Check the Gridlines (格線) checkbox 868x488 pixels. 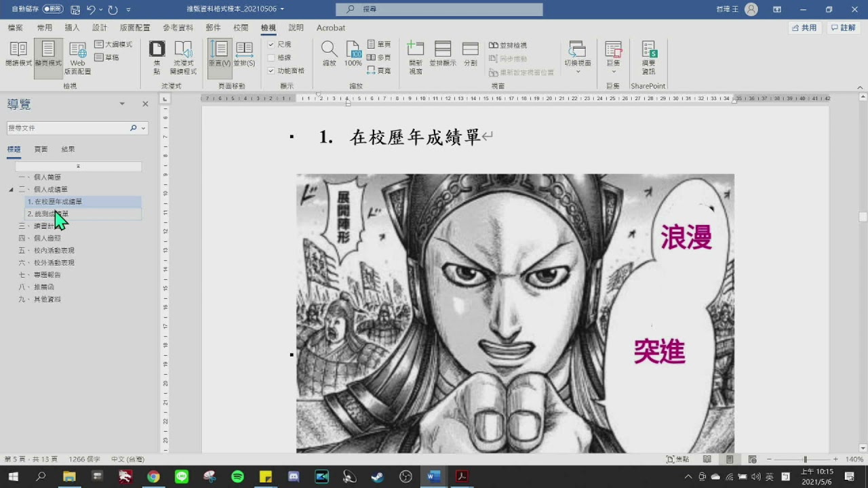(271, 58)
